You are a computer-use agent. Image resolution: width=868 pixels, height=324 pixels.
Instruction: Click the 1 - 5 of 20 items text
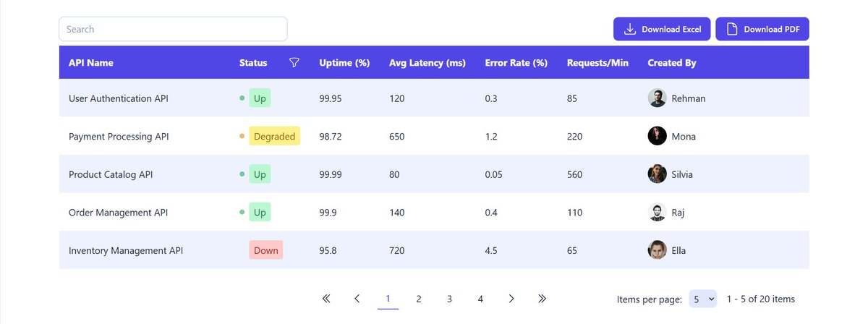760,299
